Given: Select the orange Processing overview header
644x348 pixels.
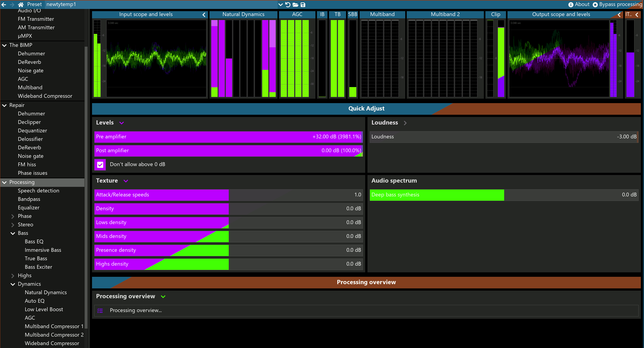Looking at the screenshot, I should [366, 282].
